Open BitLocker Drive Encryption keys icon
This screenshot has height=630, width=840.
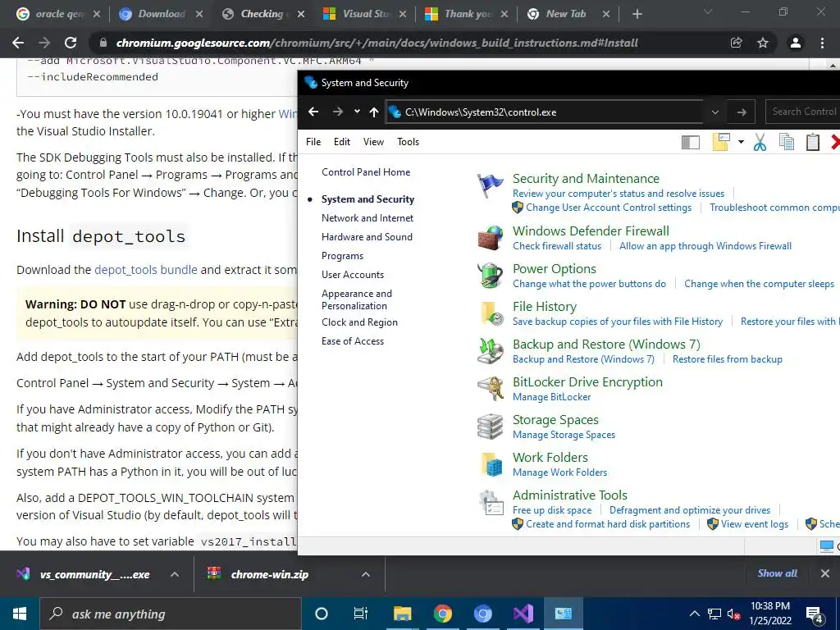491,389
